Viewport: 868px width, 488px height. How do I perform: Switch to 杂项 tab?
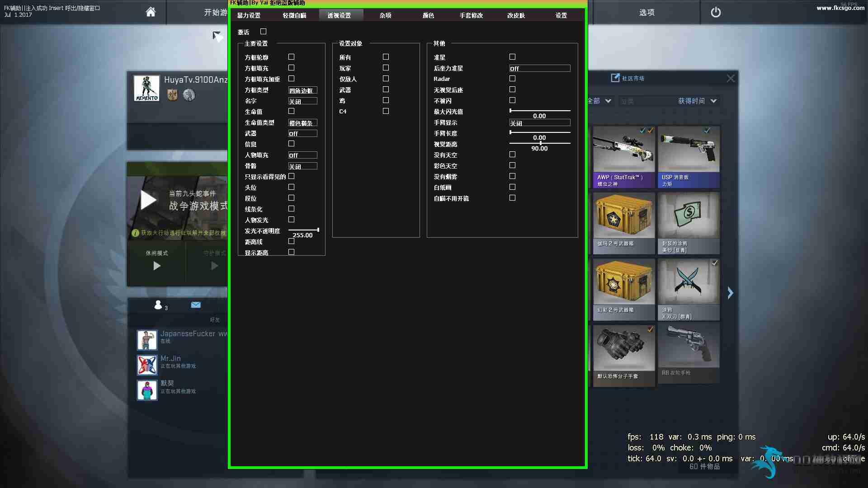click(386, 15)
